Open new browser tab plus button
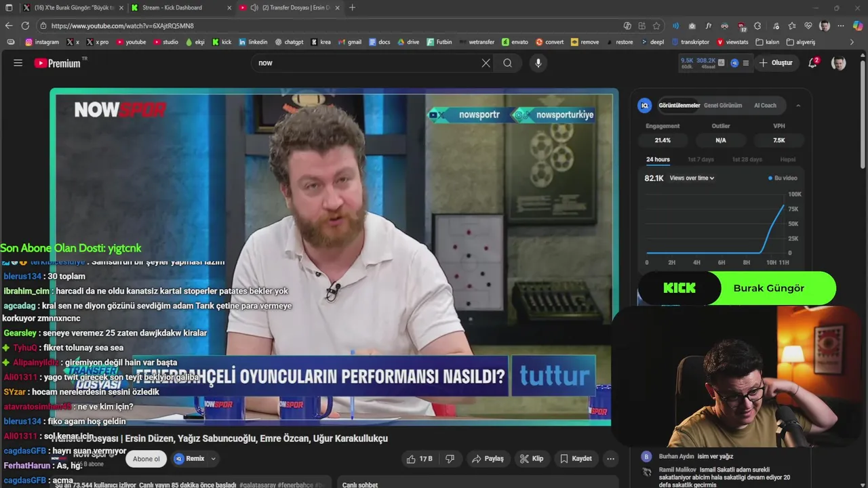Viewport: 868px width, 488px height. (352, 7)
